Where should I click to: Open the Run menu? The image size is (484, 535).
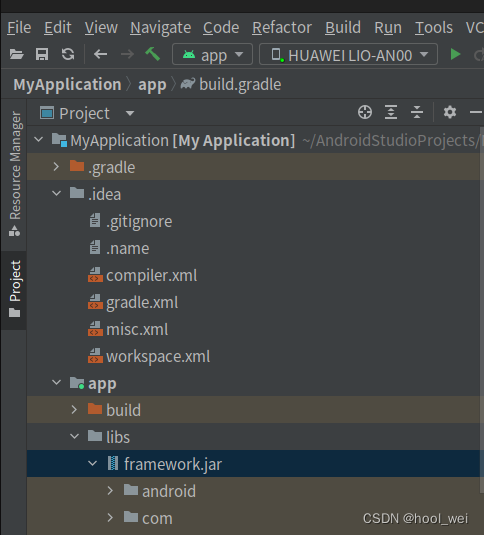[388, 28]
